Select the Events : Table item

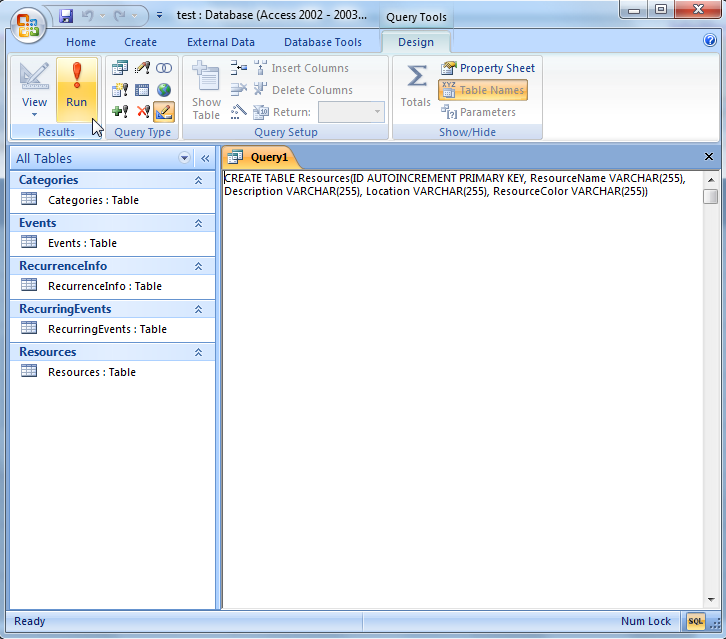[82, 243]
